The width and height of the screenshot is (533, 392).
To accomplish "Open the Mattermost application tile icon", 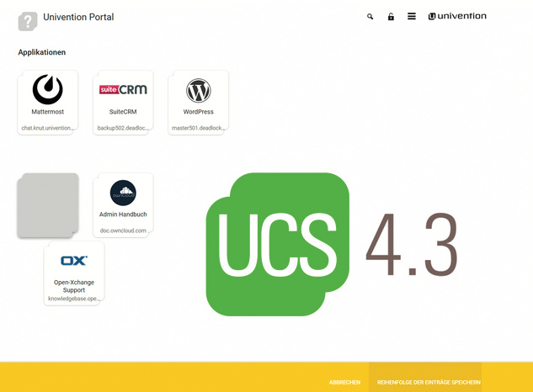I will (47, 89).
